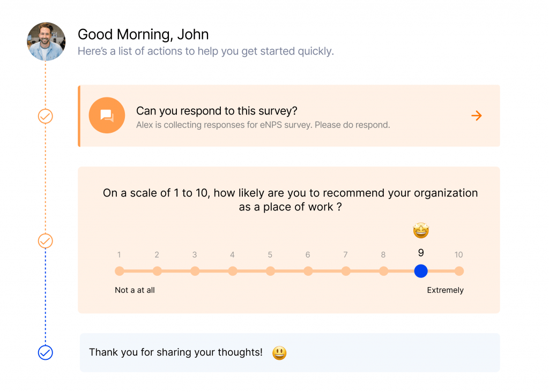This screenshot has height=392, width=549.
Task: Click the 'Thank you for sharing your thoughts!' banner
Action: click(x=290, y=352)
